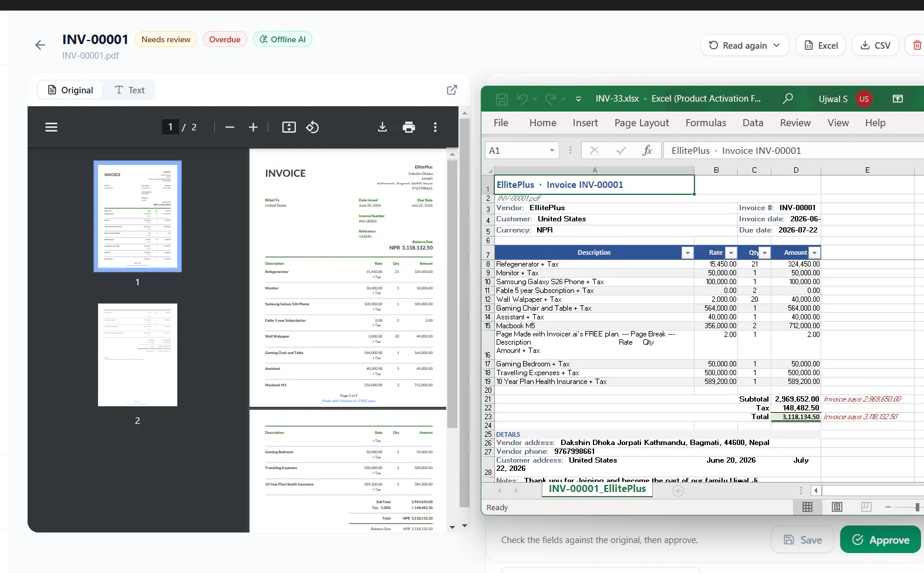Switch to the Text tab

coord(129,90)
